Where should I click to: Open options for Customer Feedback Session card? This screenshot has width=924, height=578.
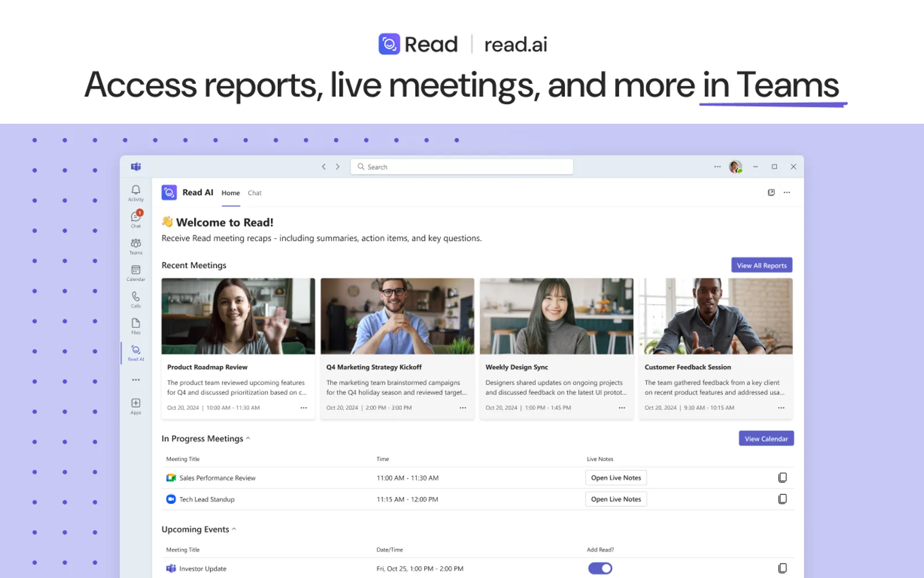click(781, 407)
